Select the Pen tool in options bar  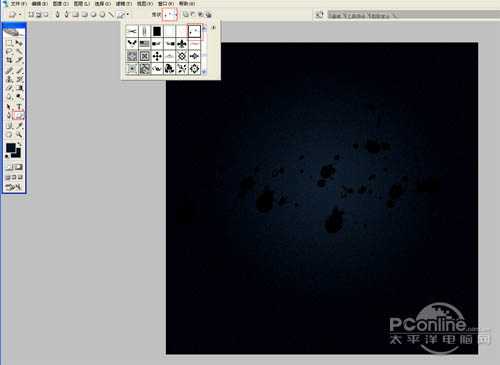coord(58,14)
